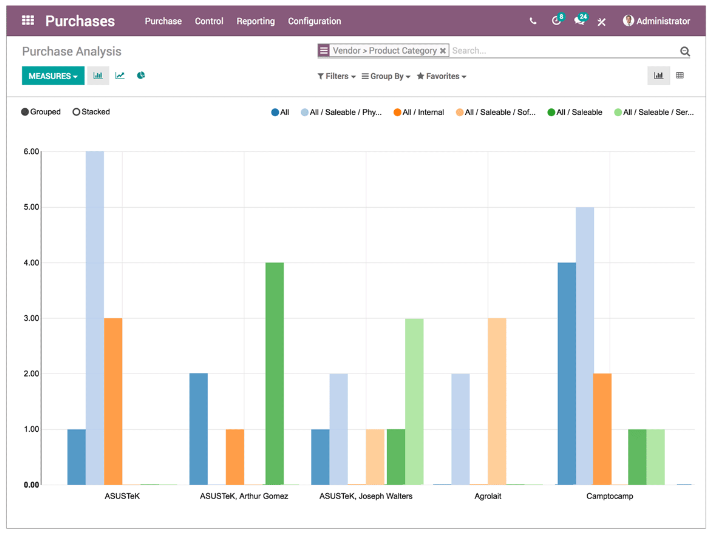This screenshot has height=533, width=711.
Task: Open the activities clock icon
Action: [x=556, y=21]
